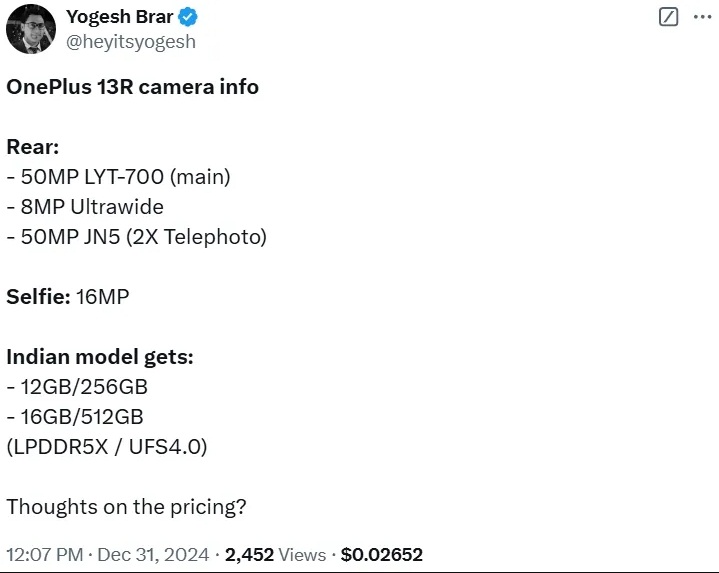719x573 pixels.
Task: Open Yogesh Brar's profile picture
Action: (x=30, y=29)
